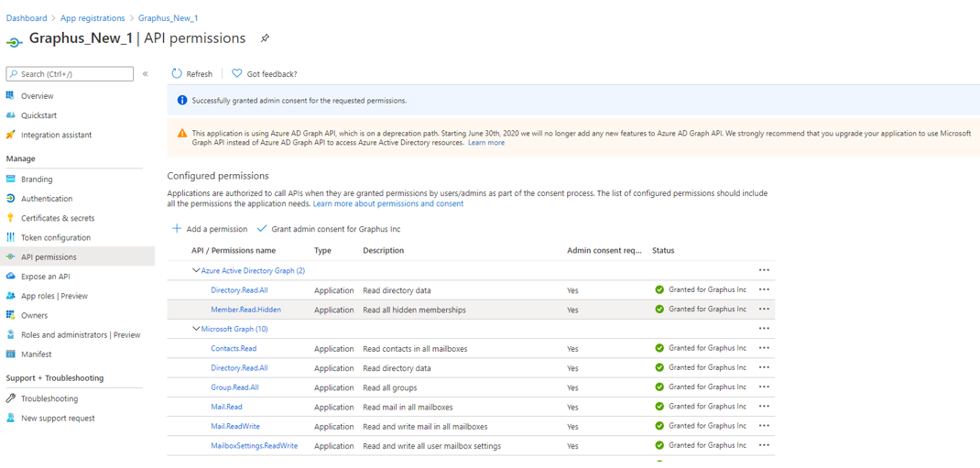Click the Status column header
This screenshot has width=980, height=468.
pos(663,251)
